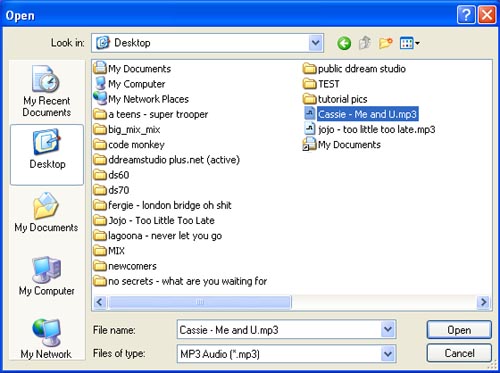Select My Documents at top of file list
The height and width of the screenshot is (373, 500).
pyautogui.click(x=132, y=69)
